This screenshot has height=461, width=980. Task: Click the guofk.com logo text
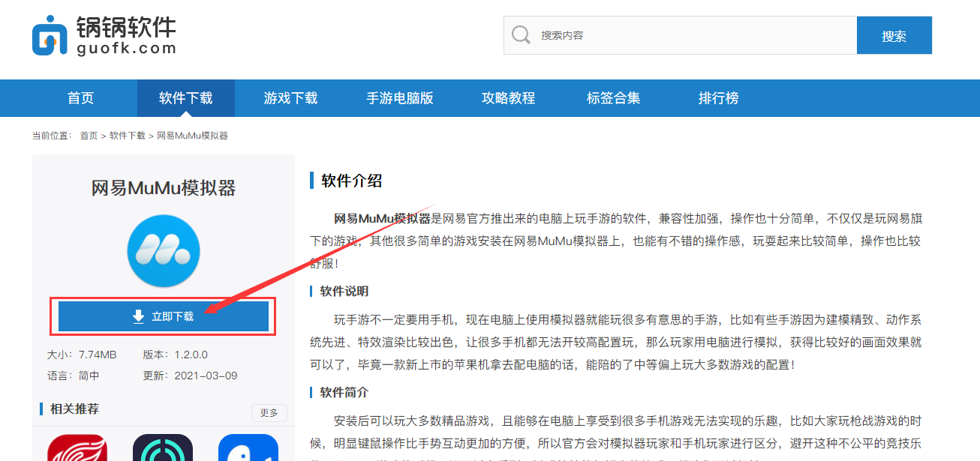[126, 49]
